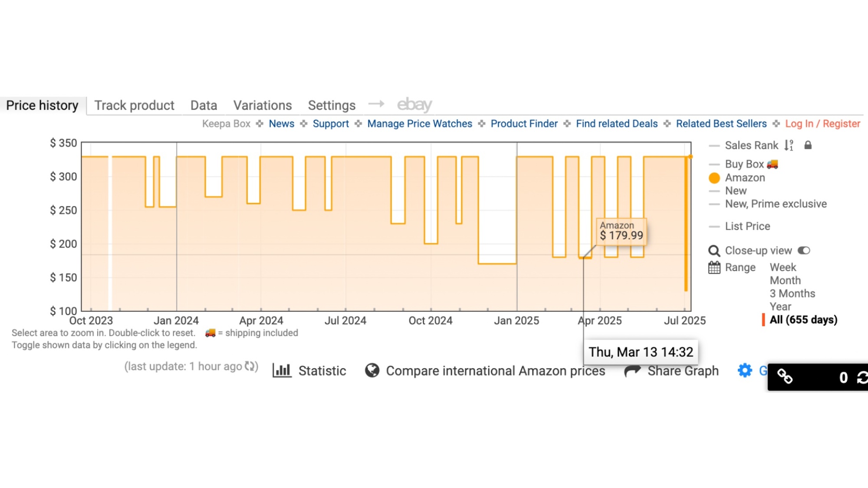868x488 pixels.
Task: Click the arrow icon before eBay
Action: [376, 104]
